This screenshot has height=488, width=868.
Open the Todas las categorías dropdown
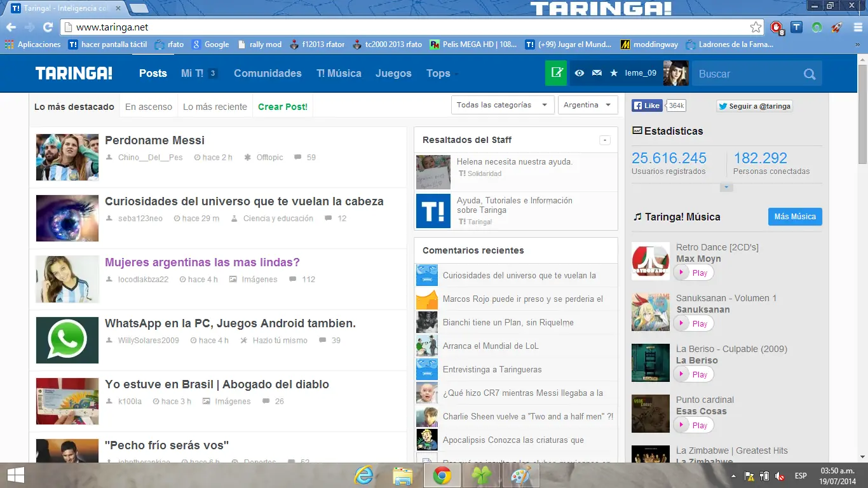tap(503, 105)
